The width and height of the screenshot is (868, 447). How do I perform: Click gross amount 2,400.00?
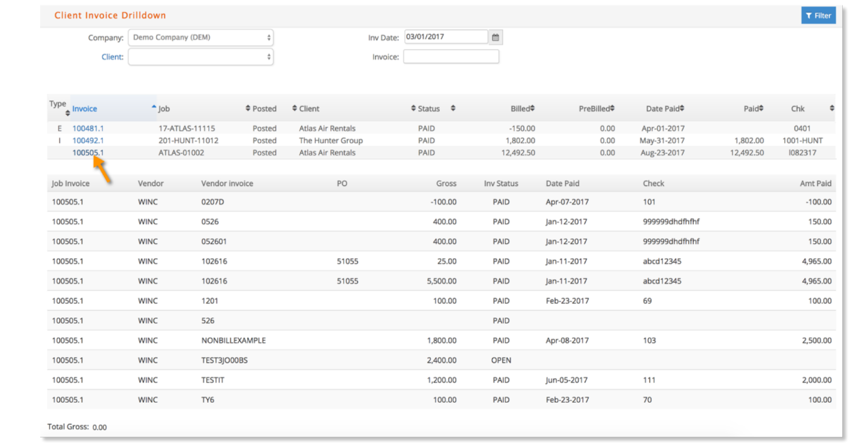click(x=441, y=360)
